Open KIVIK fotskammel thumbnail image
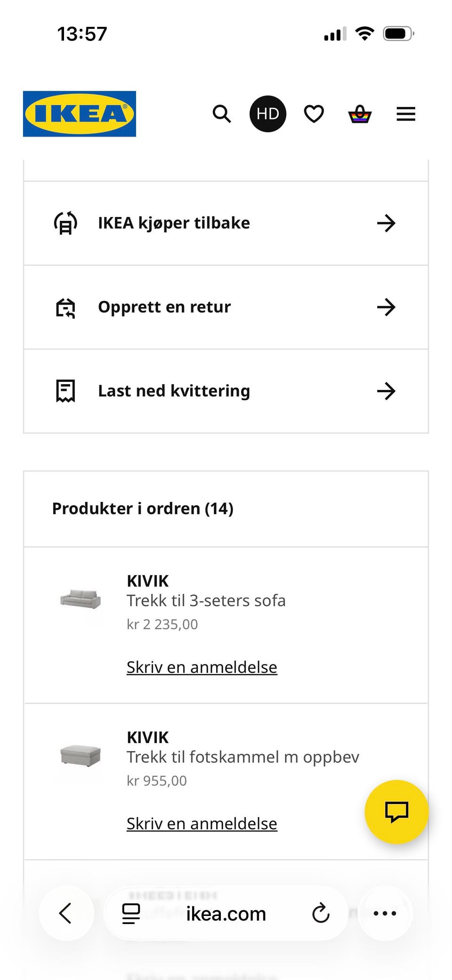This screenshot has height=980, width=452. (x=81, y=755)
